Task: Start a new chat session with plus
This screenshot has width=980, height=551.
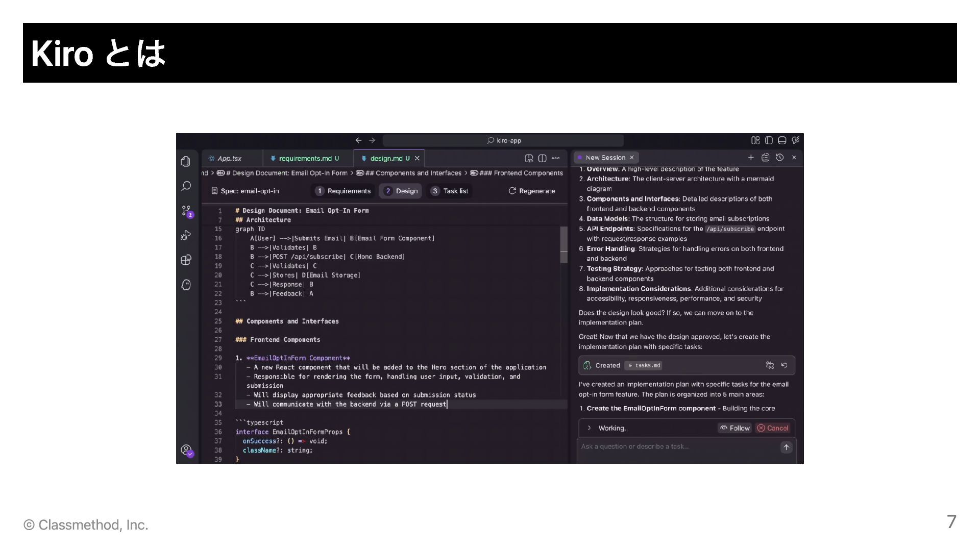Action: 751,158
